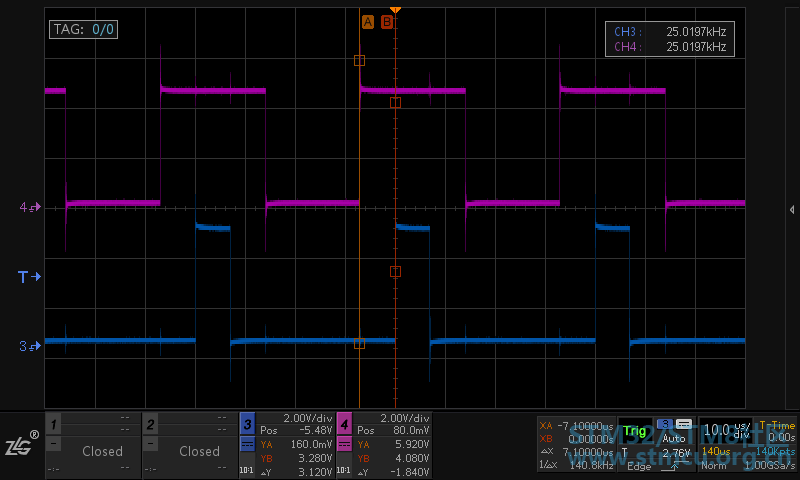
Task: Select the trigger level T marker
Action: 29,277
